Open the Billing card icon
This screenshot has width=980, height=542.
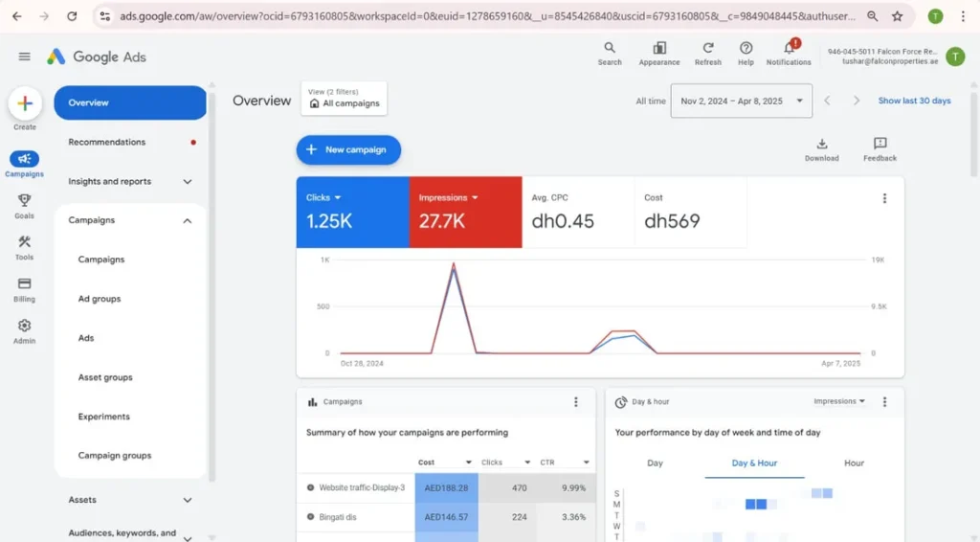24,283
